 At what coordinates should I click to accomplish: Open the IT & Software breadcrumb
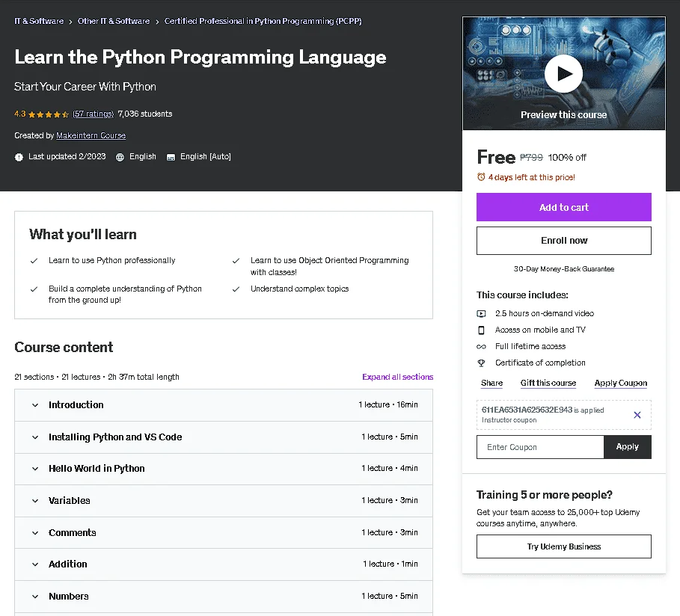[x=39, y=21]
